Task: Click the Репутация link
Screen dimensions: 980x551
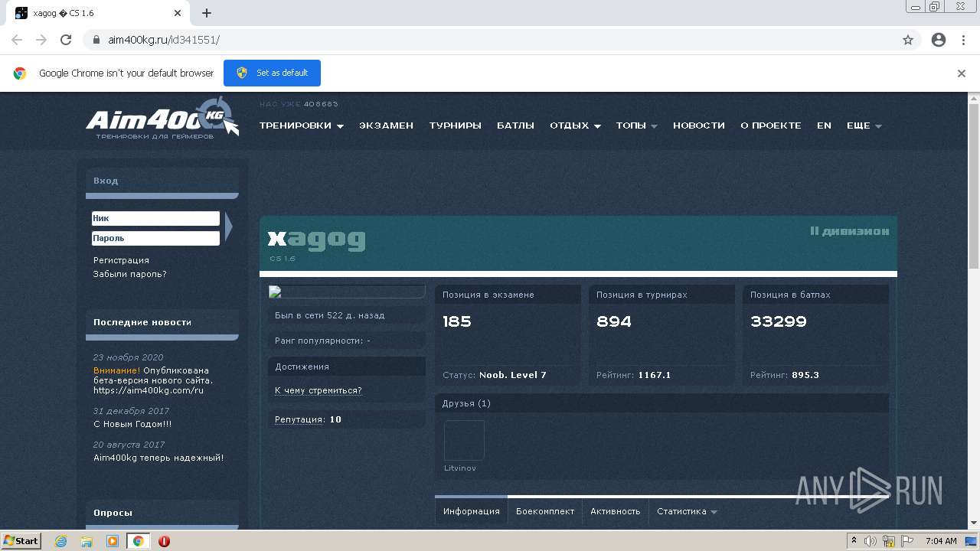Action: click(299, 419)
